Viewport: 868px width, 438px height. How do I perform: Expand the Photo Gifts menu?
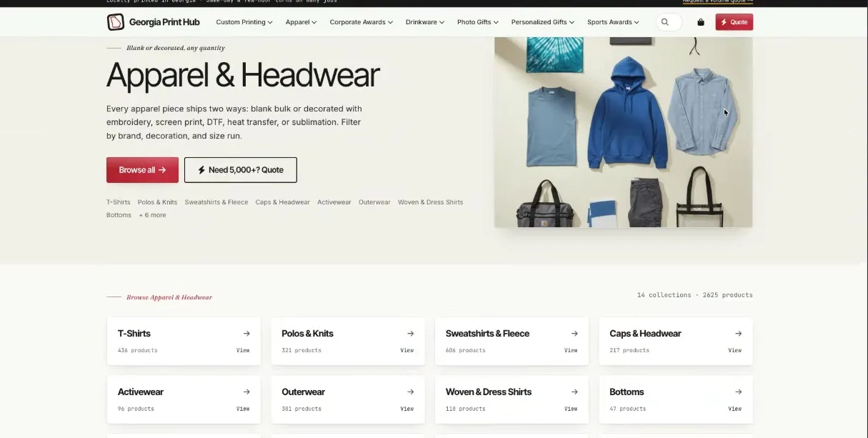coord(478,22)
